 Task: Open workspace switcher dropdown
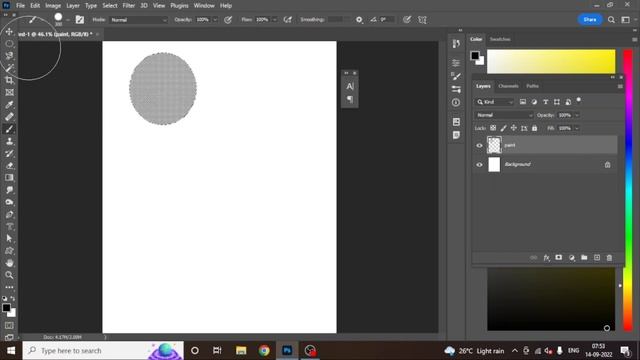626,20
